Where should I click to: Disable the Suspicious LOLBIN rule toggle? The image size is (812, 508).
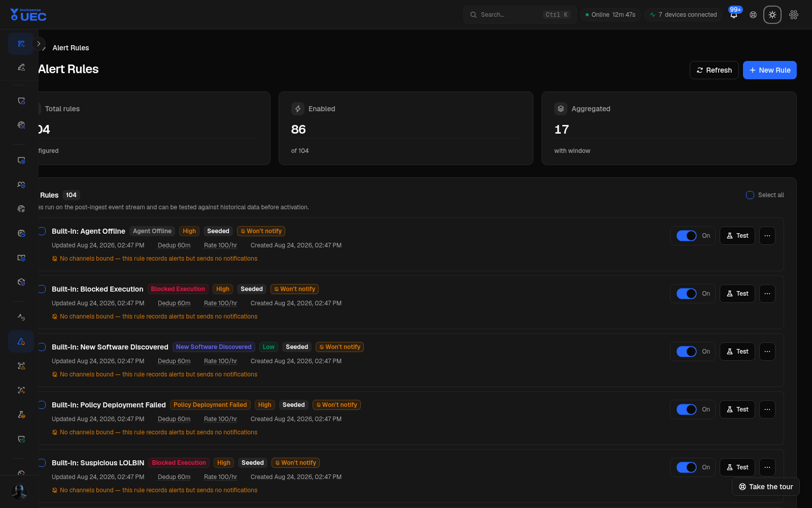[x=687, y=467]
